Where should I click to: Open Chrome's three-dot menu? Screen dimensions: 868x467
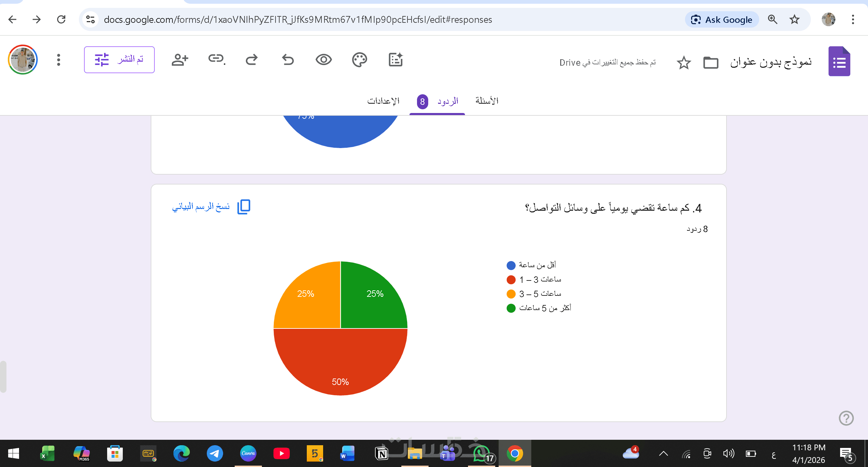853,19
